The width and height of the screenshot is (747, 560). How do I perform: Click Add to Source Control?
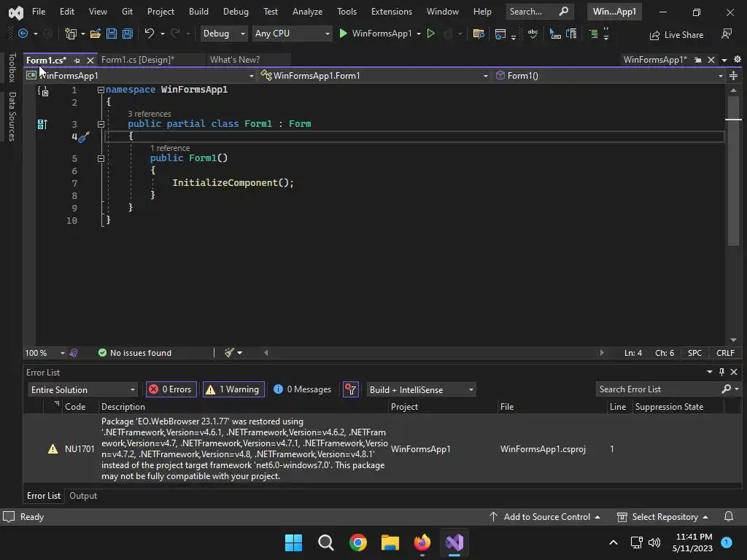(544, 517)
